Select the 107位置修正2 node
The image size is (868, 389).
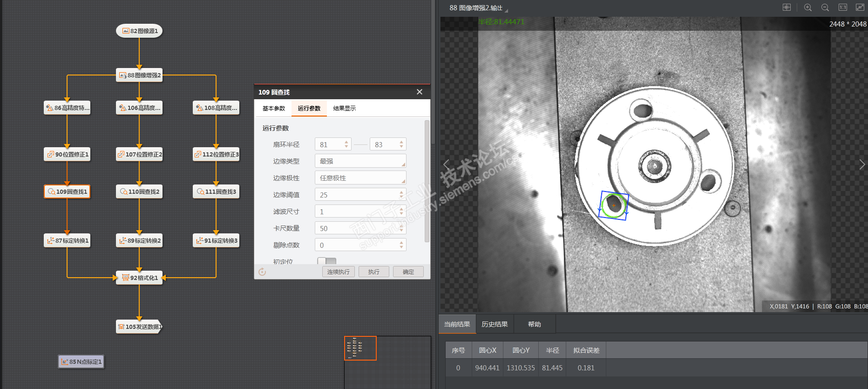point(139,154)
